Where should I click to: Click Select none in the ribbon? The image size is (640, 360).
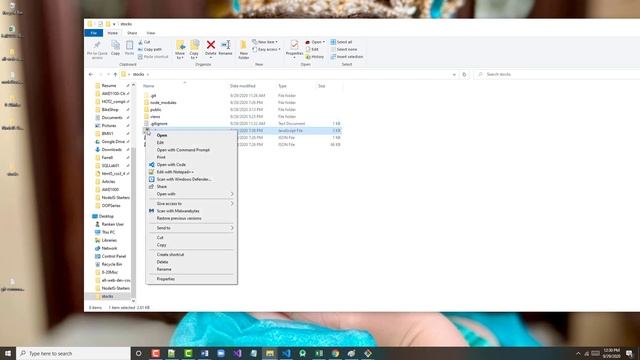[344, 49]
